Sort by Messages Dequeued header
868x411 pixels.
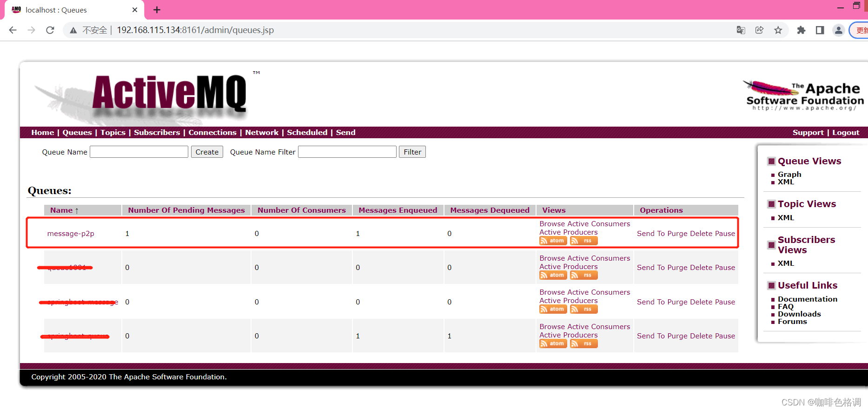[x=490, y=210]
